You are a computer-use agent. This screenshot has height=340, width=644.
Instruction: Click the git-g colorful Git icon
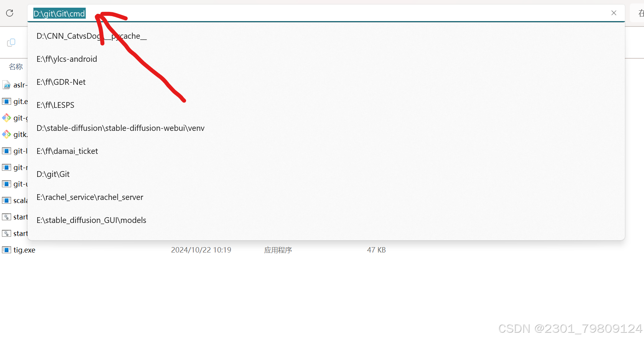tap(7, 118)
